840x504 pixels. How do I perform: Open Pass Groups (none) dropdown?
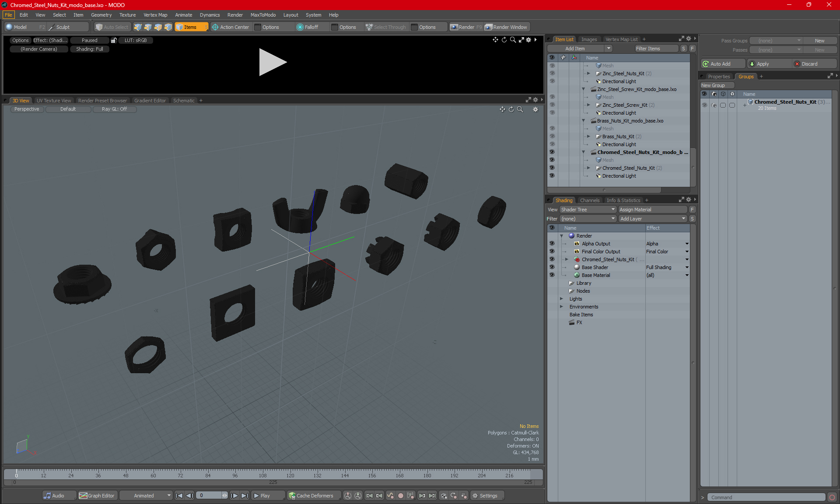[x=776, y=41]
